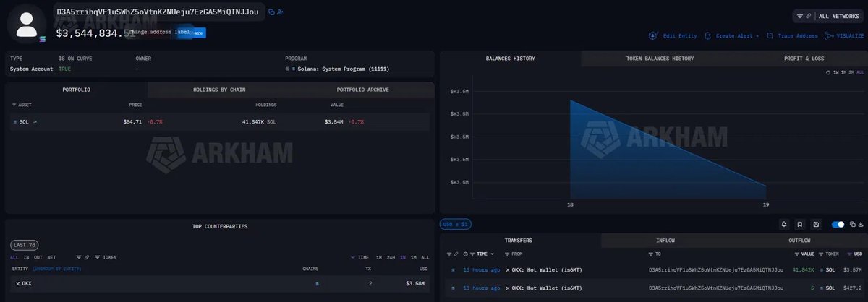Open the PORTFOLIO ARCHIVE tab
Image resolution: width=868 pixels, height=302 pixels.
(363, 90)
